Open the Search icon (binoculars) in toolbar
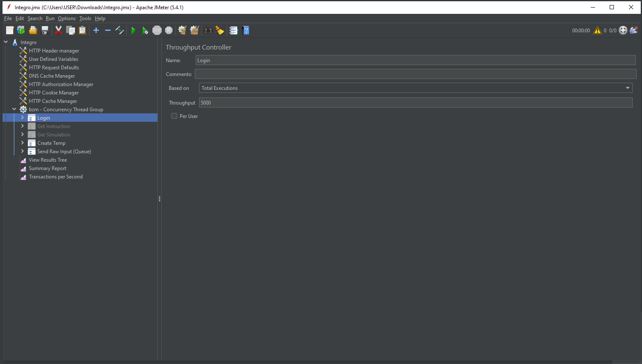Image resolution: width=642 pixels, height=364 pixels. pyautogui.click(x=208, y=30)
